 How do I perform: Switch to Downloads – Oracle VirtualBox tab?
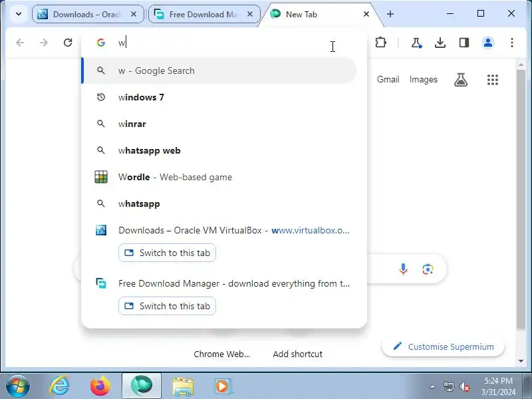pyautogui.click(x=88, y=14)
